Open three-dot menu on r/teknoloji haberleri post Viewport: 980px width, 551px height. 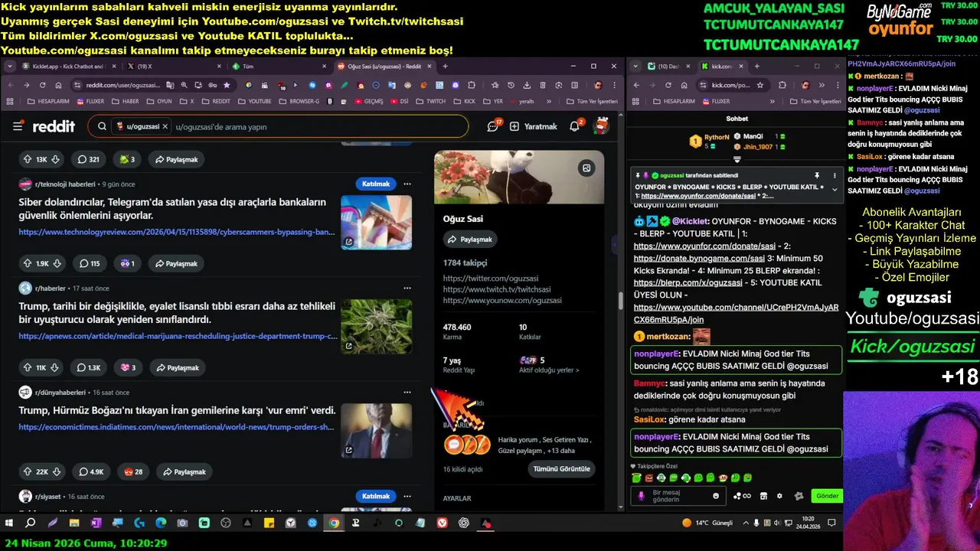click(407, 184)
